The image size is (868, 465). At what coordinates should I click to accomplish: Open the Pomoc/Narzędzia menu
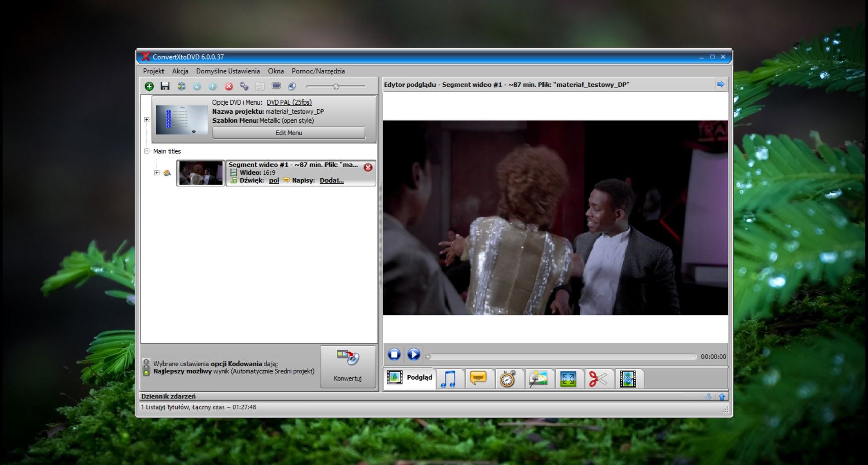tap(318, 71)
